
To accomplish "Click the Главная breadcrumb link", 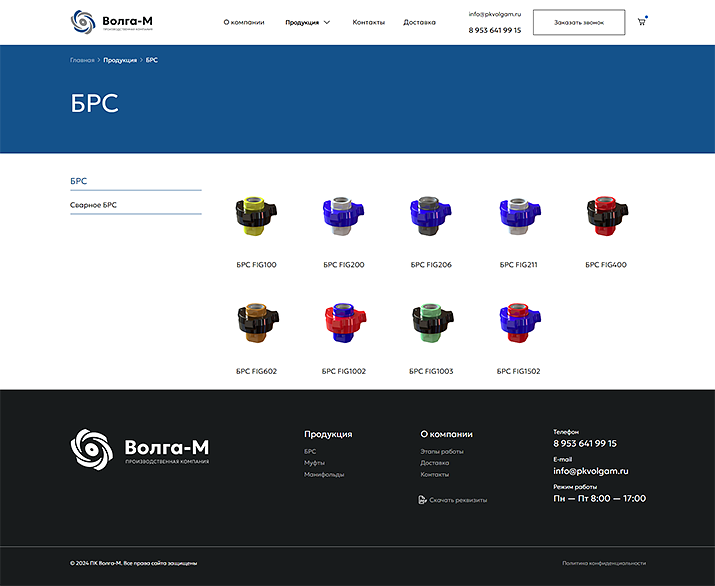I will coord(82,60).
